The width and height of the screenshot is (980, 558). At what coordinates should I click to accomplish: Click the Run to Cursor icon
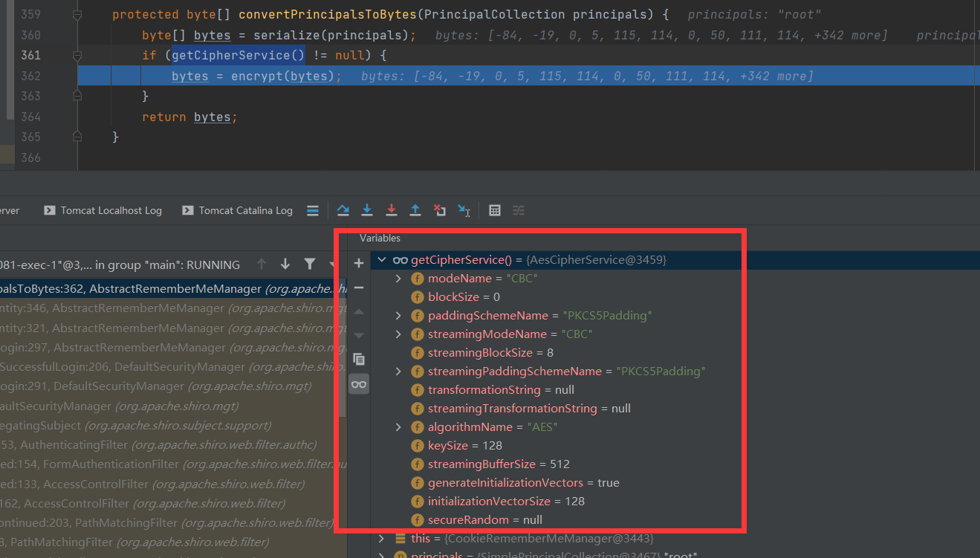click(x=464, y=211)
